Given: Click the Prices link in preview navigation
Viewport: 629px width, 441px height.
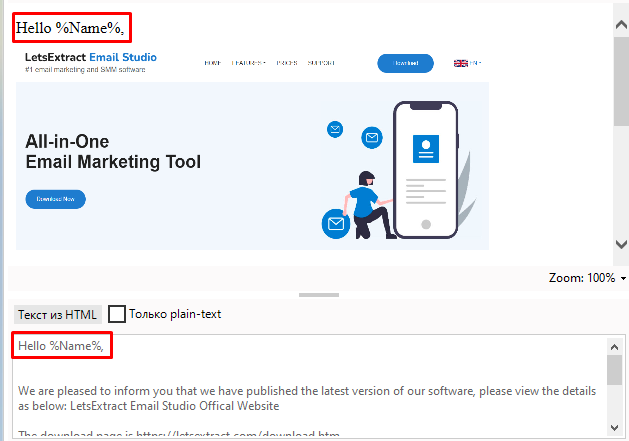Looking at the screenshot, I should tap(286, 63).
